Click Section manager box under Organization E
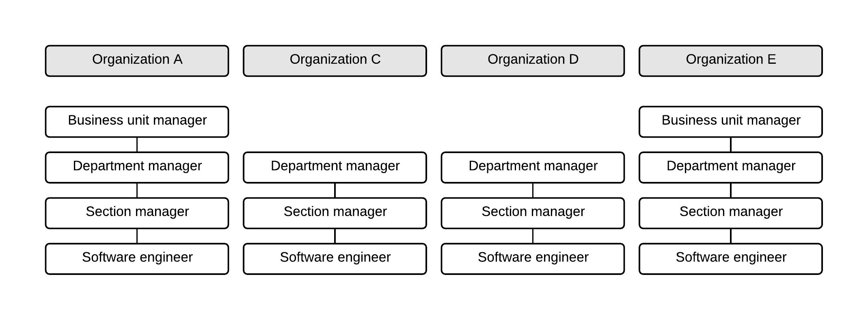 pyautogui.click(x=731, y=213)
